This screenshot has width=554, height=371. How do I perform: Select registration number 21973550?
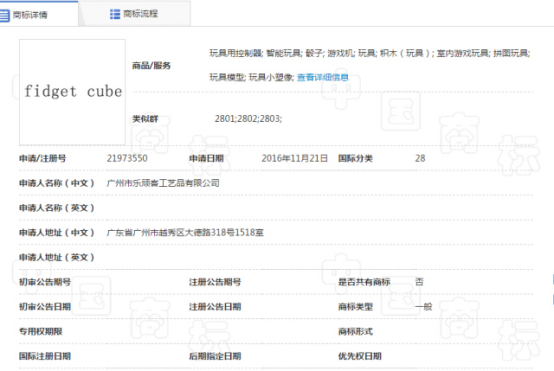(x=127, y=158)
